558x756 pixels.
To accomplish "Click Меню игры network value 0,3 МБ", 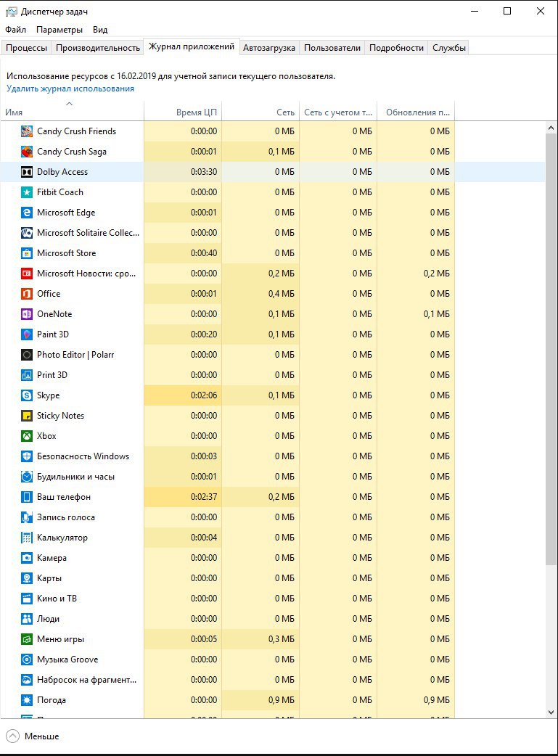I will [x=281, y=639].
